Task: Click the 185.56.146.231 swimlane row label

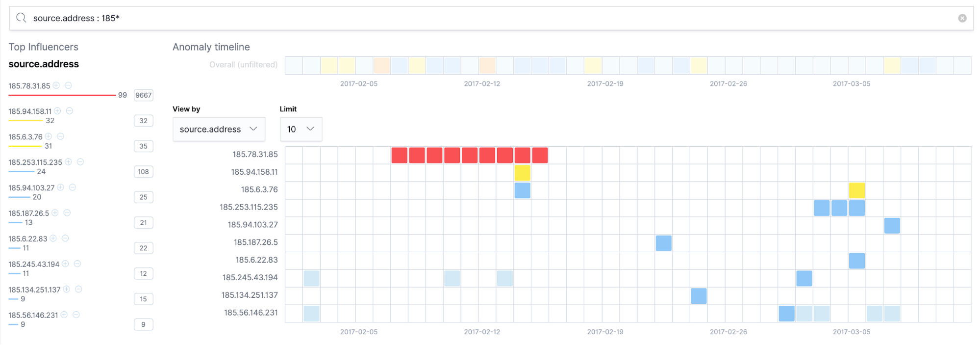Action: pos(251,313)
